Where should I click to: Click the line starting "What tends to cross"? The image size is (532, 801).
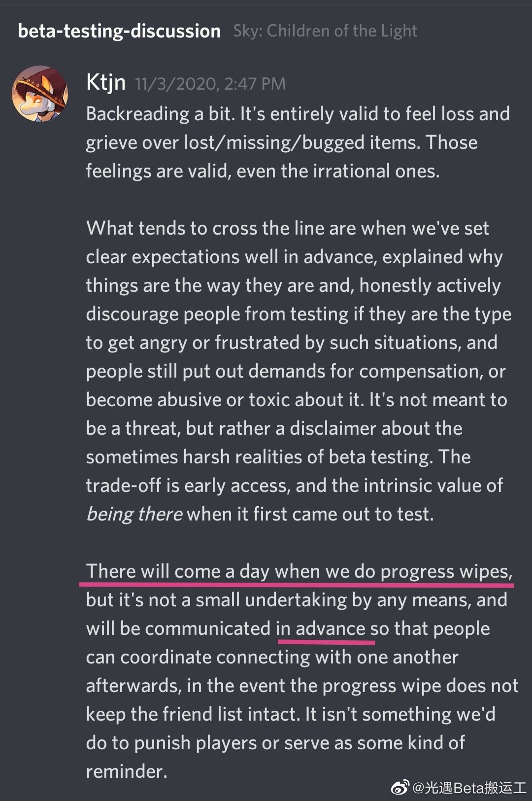[x=287, y=228]
